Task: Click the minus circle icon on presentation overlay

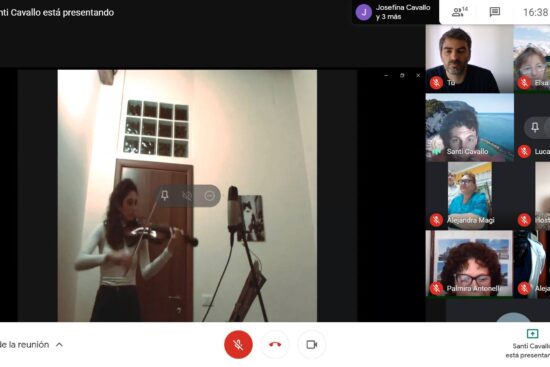Action: [x=209, y=196]
